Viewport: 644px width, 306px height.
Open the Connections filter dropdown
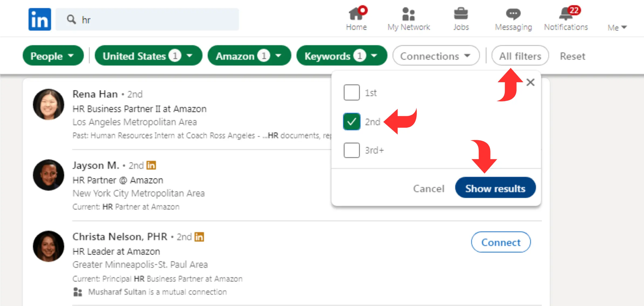436,56
